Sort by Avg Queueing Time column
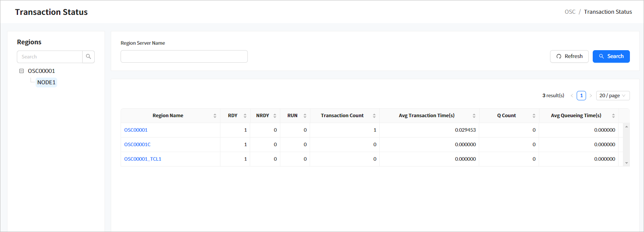The height and width of the screenshot is (232, 644). coord(613,116)
